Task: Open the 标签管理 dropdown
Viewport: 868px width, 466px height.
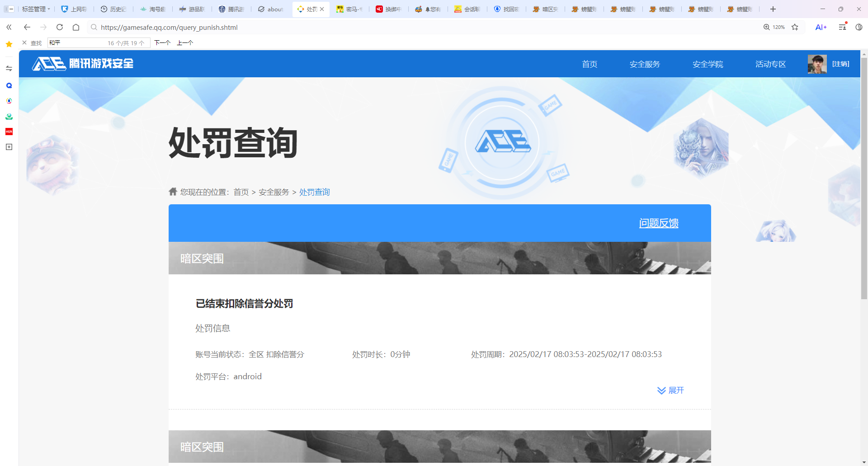Action: (36, 9)
